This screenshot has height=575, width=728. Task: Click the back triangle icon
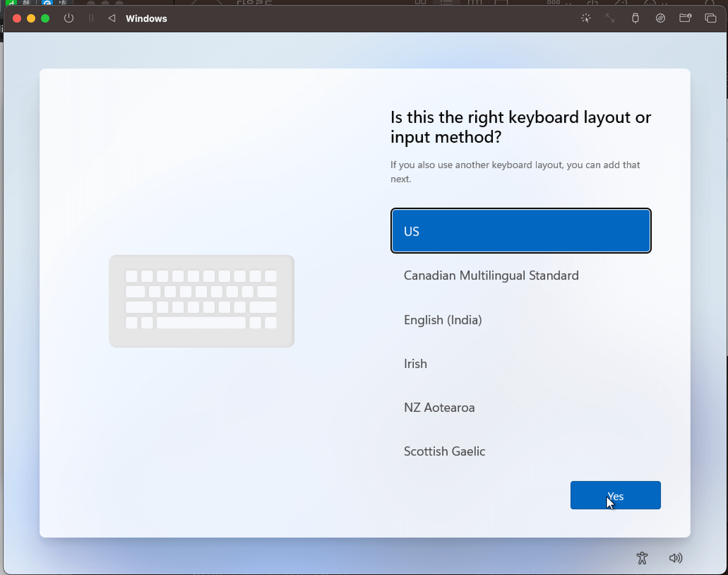[112, 18]
